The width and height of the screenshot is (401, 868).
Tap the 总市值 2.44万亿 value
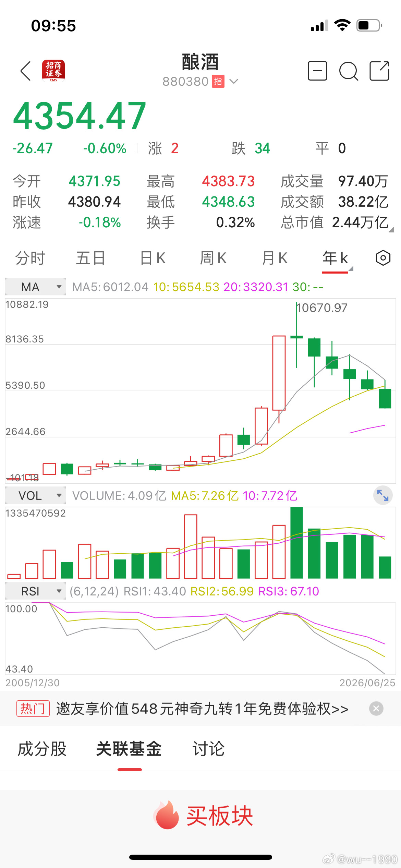tap(360, 222)
